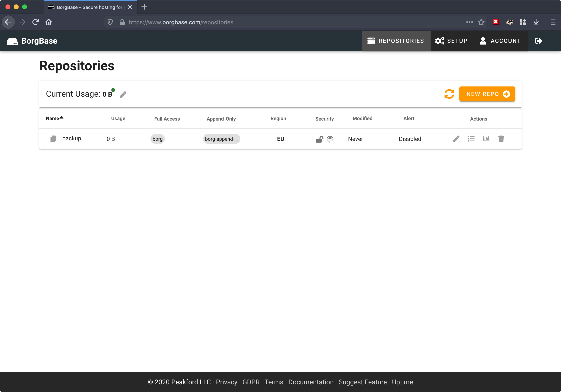Open the Terms footer link
The width and height of the screenshot is (561, 392).
[x=274, y=382]
